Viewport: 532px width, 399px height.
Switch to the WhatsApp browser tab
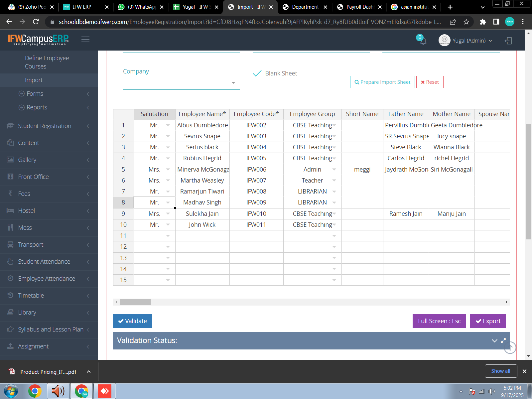tap(141, 7)
